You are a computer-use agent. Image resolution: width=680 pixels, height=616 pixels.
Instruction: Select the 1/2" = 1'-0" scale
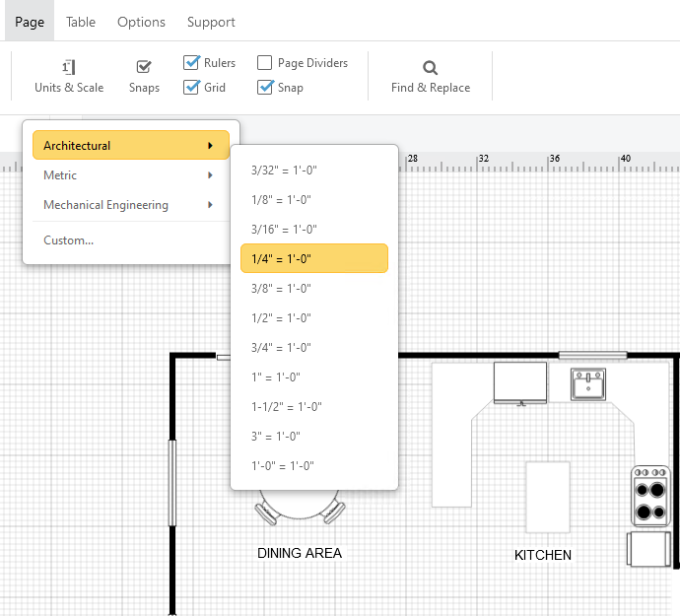pos(283,318)
